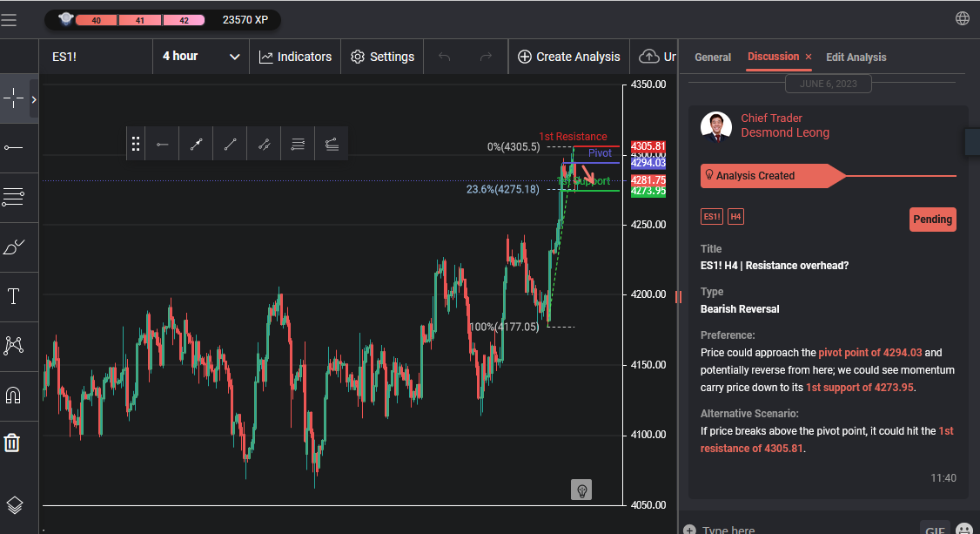Image resolution: width=980 pixels, height=534 pixels.
Task: Switch to the General tab
Action: pos(713,57)
